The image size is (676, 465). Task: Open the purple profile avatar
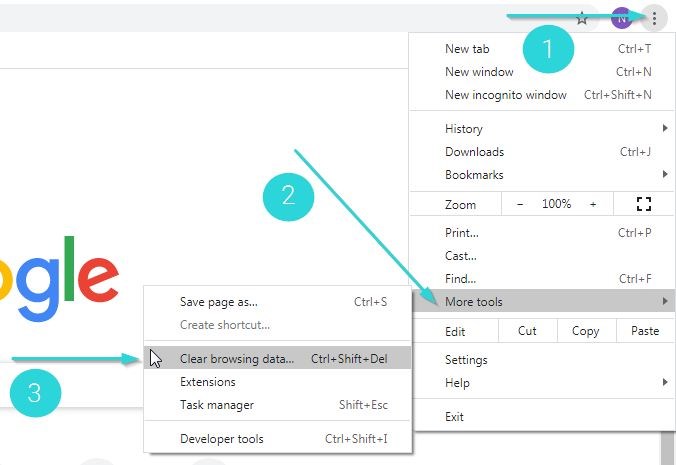tap(622, 19)
